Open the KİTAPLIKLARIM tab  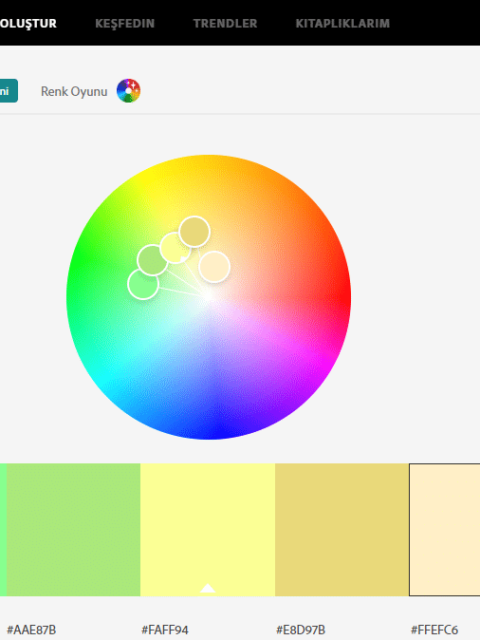point(342,24)
